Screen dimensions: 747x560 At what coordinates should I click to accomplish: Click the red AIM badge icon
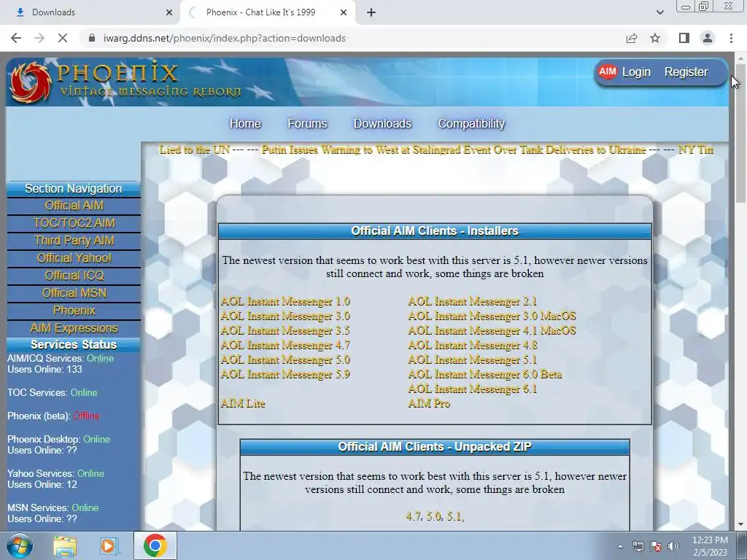607,72
